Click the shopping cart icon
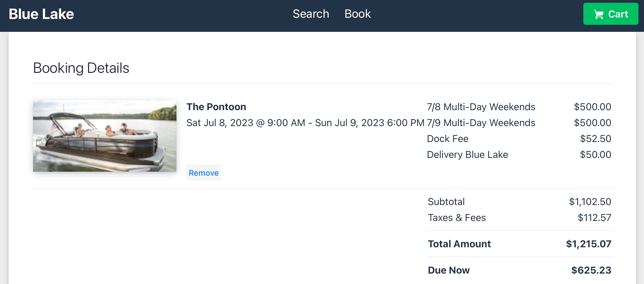644x284 pixels. coord(598,14)
